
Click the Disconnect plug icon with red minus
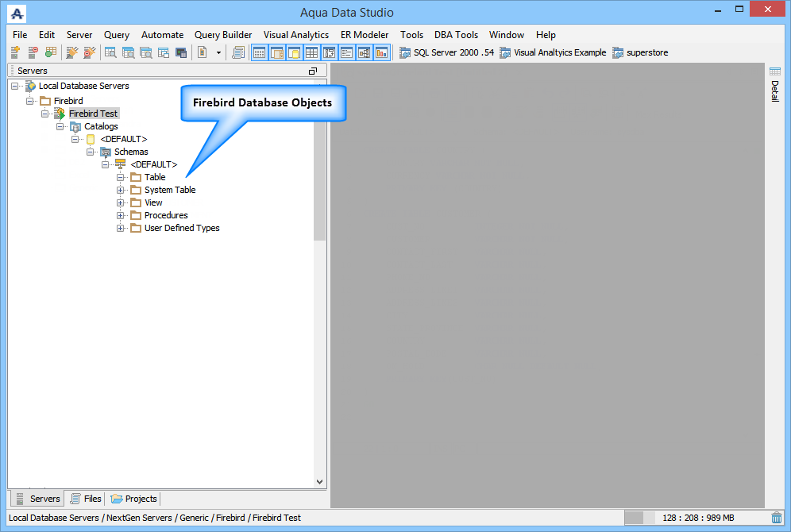89,52
